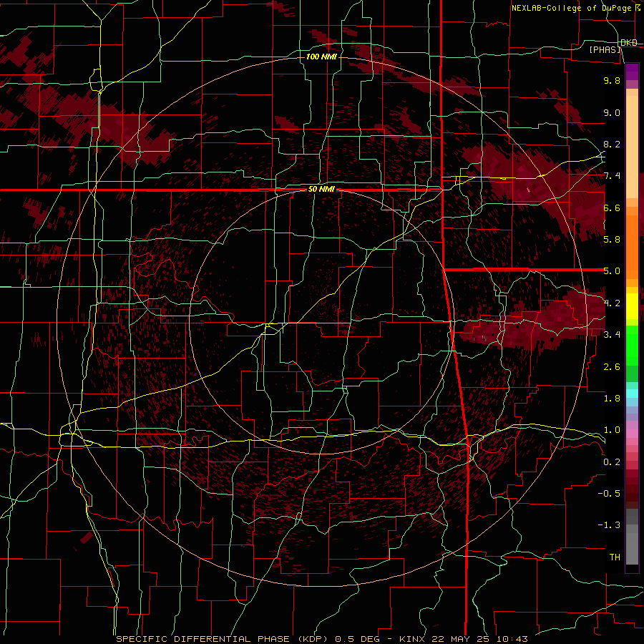Click the 2.6 scale value
The image size is (644, 644).
pyautogui.click(x=612, y=367)
